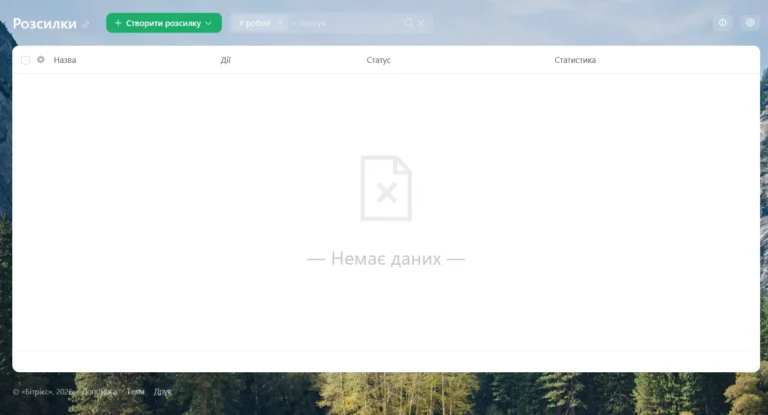
Task: Remove the У роботі filter tag
Action: [280, 23]
